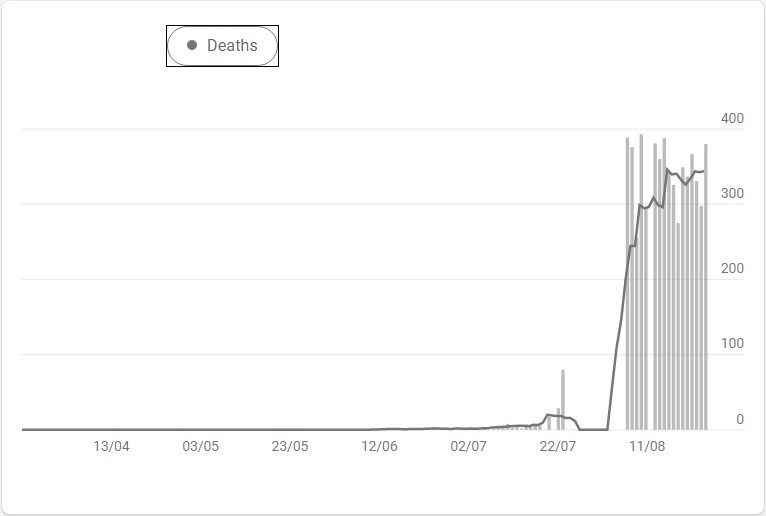Viewport: 766px width, 516px height.
Task: Click the trend line's right end point
Action: [703, 171]
